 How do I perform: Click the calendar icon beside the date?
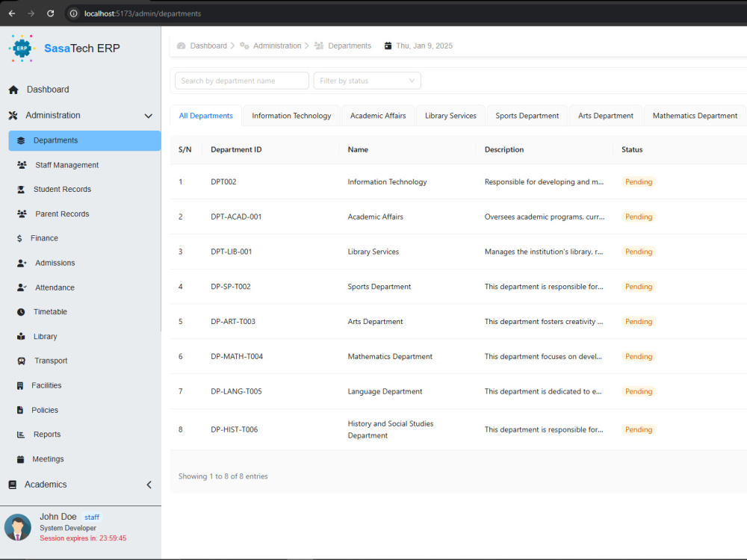pos(388,46)
